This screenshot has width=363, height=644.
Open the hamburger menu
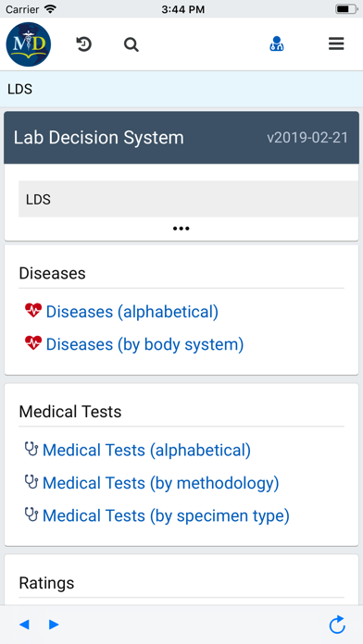pyautogui.click(x=336, y=43)
